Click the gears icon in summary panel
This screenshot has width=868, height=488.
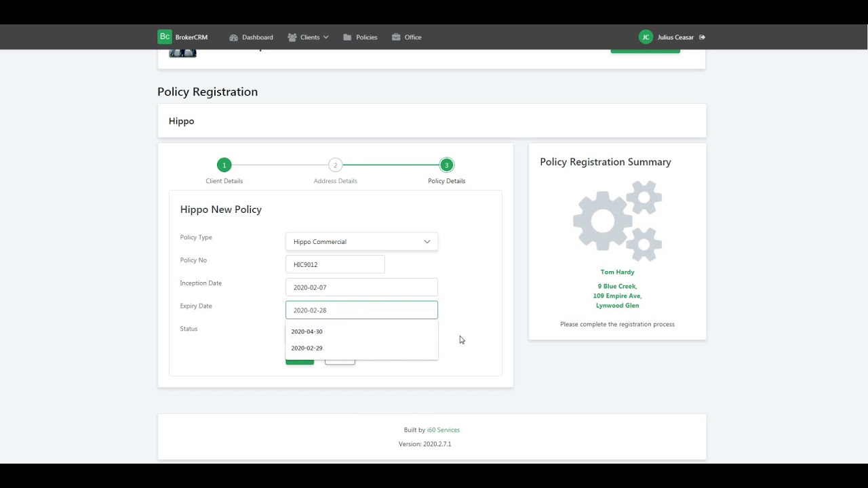tap(617, 221)
